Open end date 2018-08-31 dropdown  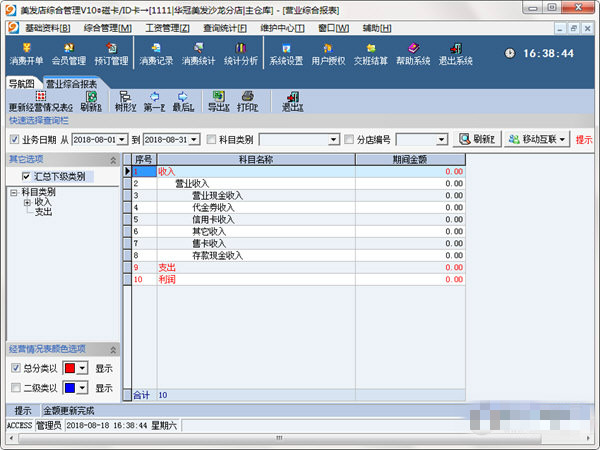(194, 140)
